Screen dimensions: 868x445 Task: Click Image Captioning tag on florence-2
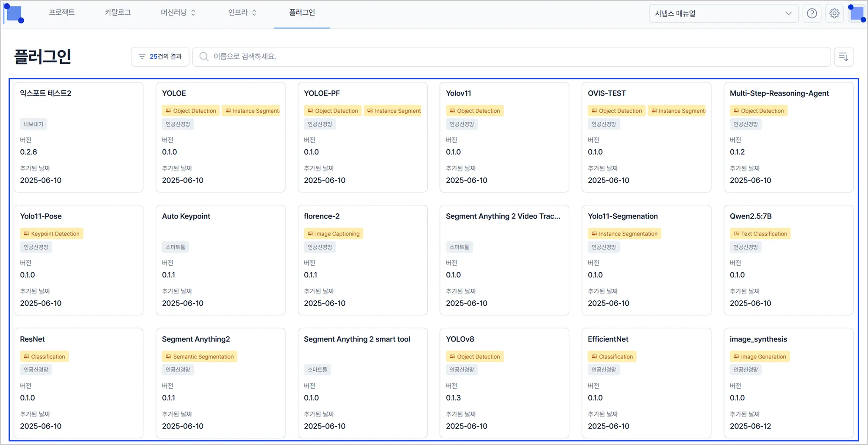click(333, 234)
